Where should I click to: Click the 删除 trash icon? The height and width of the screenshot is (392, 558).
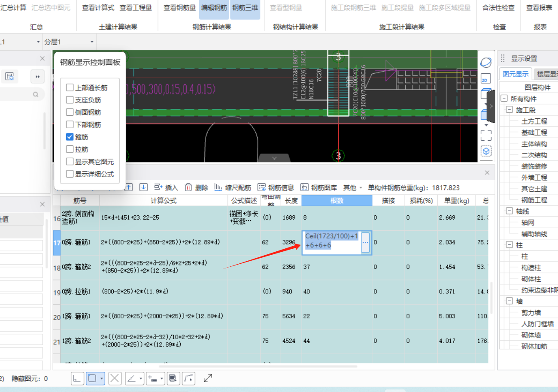point(188,187)
